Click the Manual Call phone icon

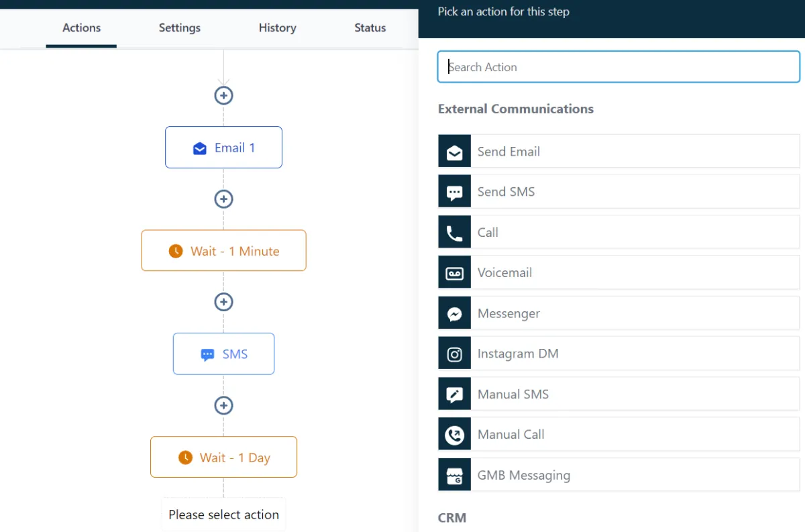454,435
